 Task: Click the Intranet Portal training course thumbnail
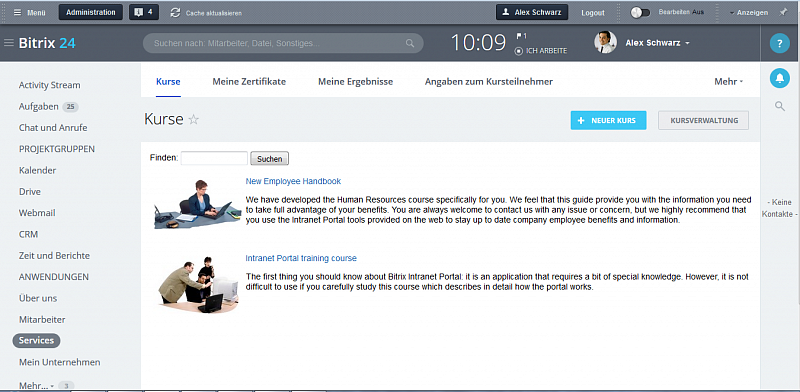(x=198, y=284)
